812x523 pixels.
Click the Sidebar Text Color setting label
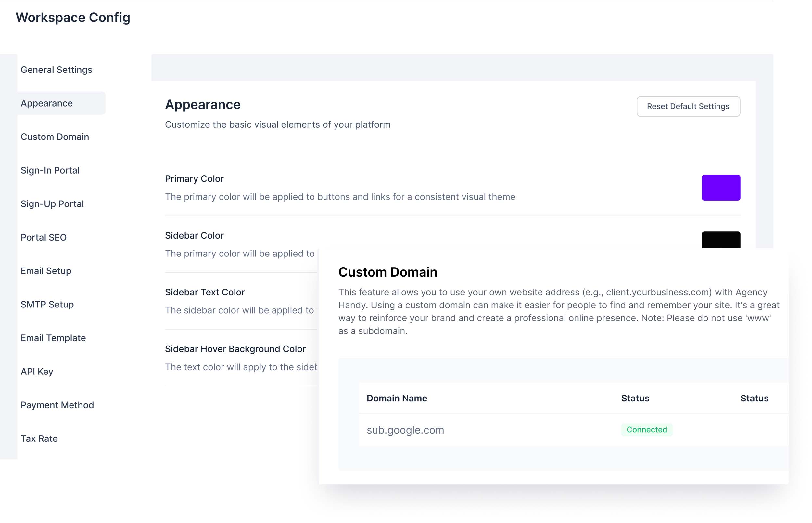click(205, 292)
